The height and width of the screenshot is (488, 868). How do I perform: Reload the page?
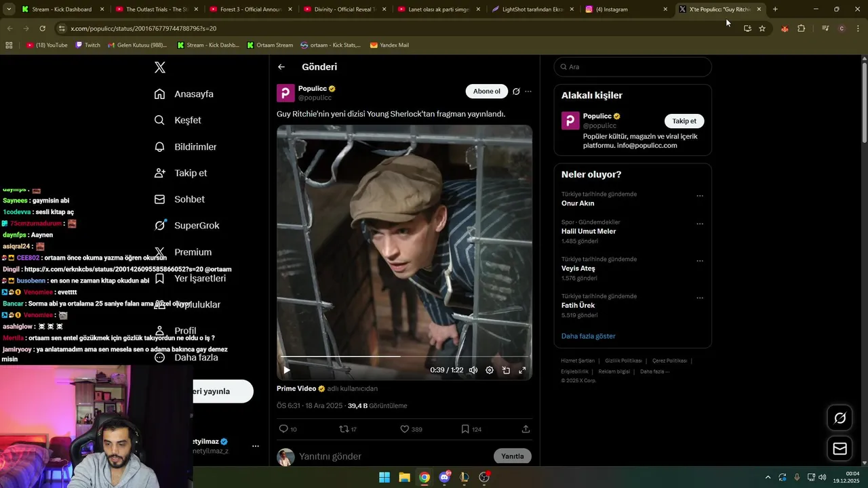[42, 28]
